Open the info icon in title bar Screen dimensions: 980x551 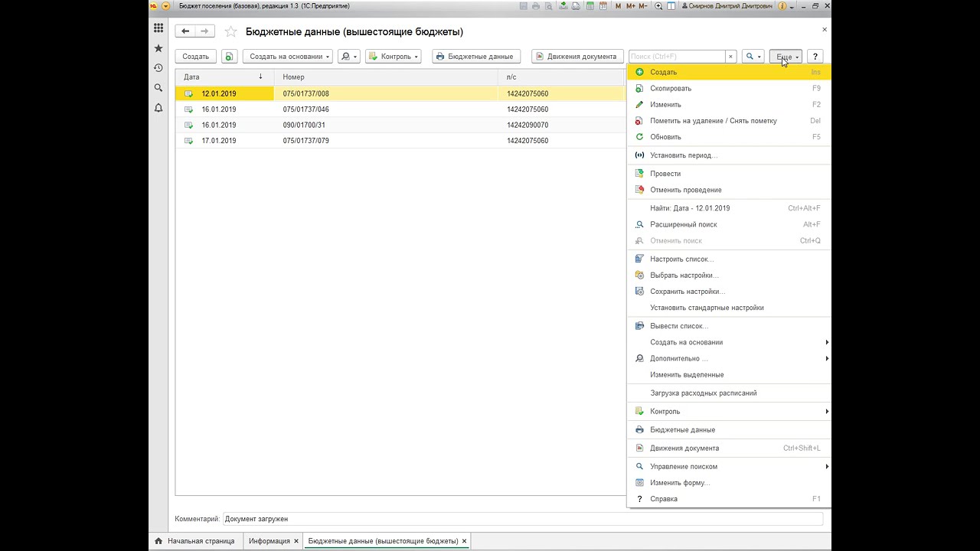pos(782,6)
